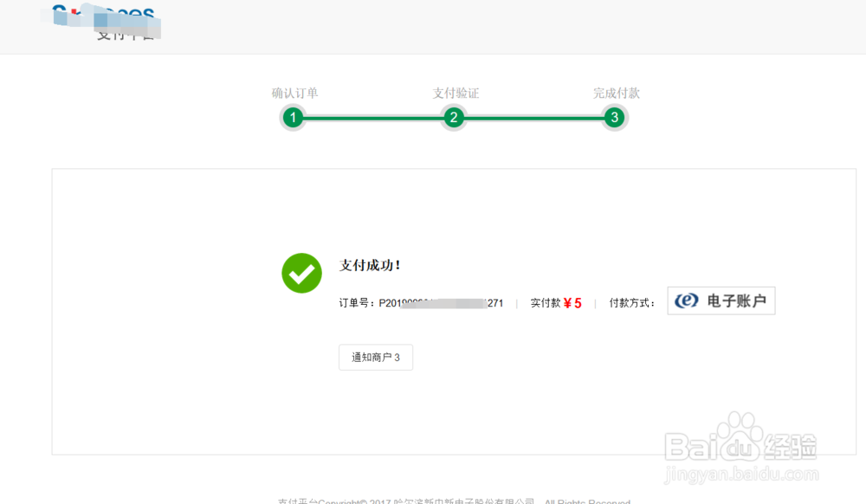Select the 电子账户 payment method icon
866x504 pixels.
click(x=721, y=300)
